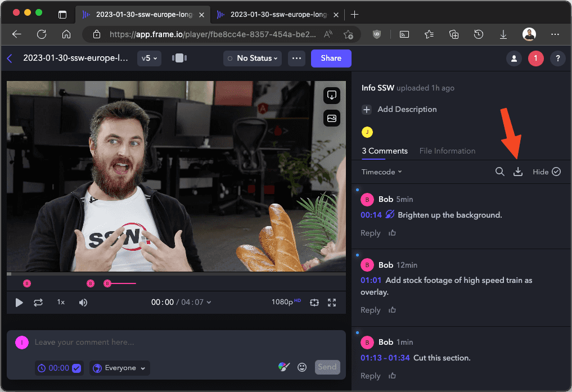Search comments with the magnifier icon

(x=499, y=172)
